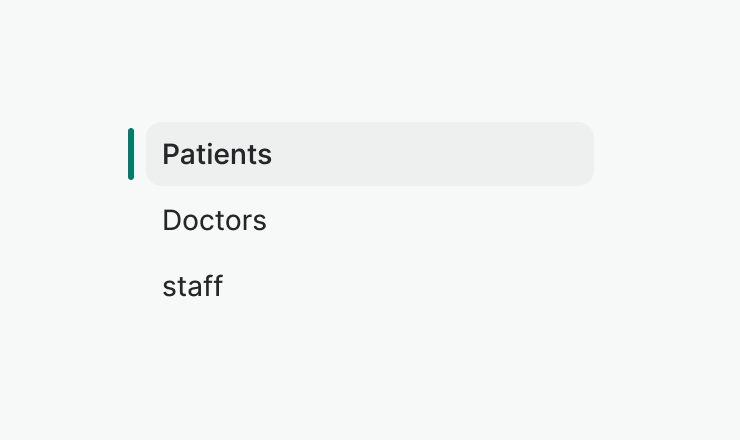Go to the staff page

tap(192, 287)
